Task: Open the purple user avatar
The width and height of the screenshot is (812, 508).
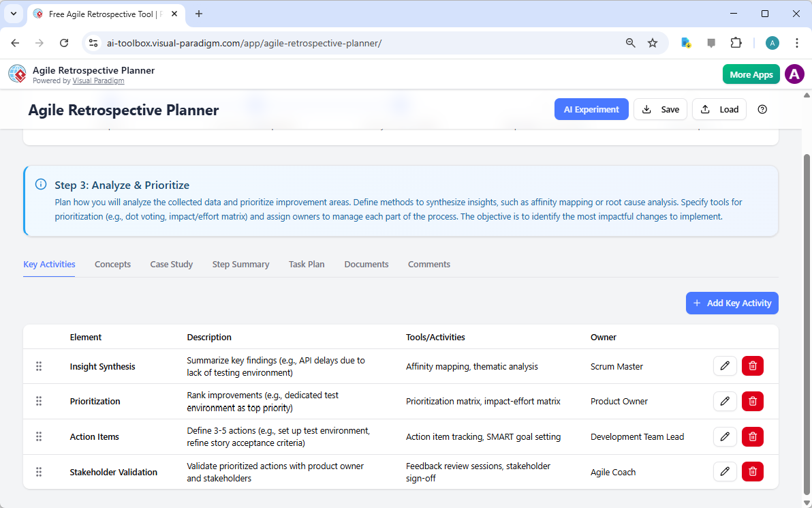Action: [794, 74]
